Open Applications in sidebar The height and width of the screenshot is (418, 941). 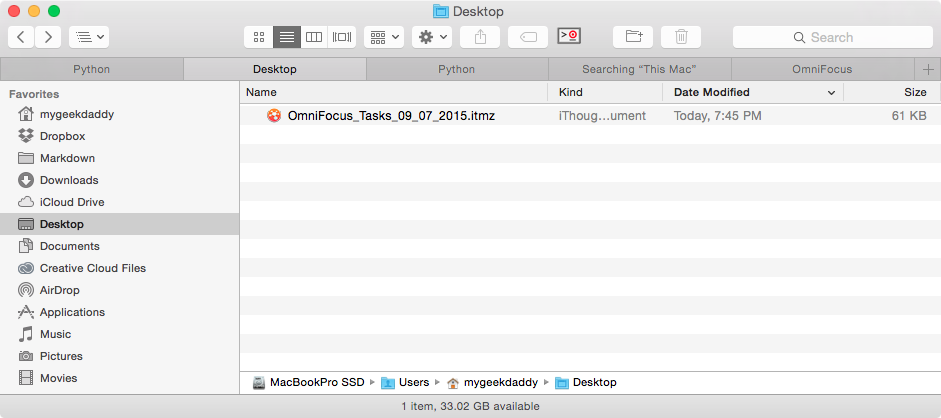click(x=120, y=312)
